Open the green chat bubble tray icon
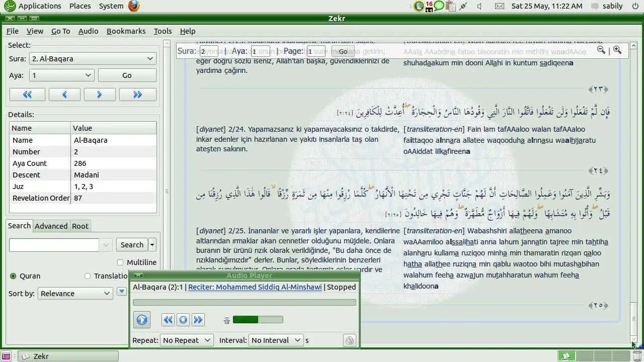Viewport: 644px width, 362px height. point(439,6)
